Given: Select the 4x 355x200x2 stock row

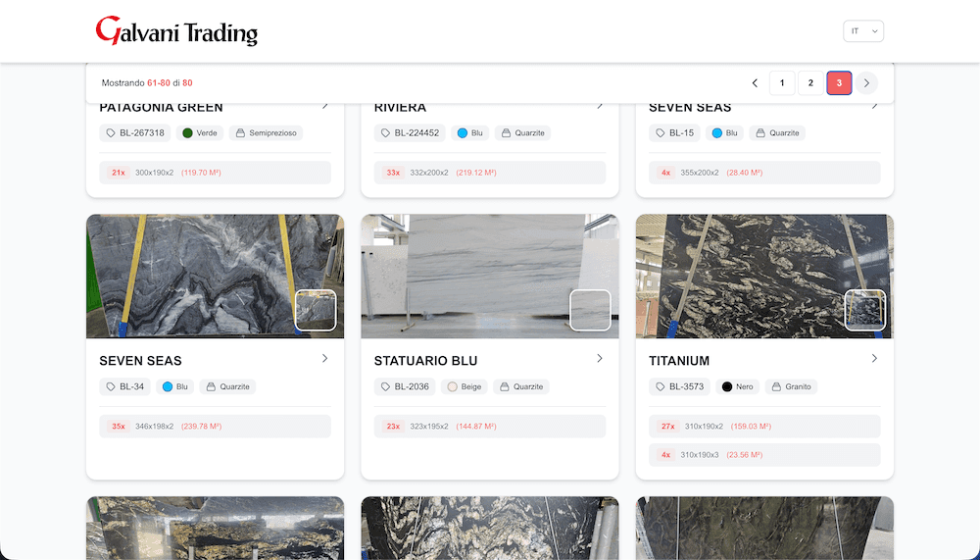Looking at the screenshot, I should (764, 173).
